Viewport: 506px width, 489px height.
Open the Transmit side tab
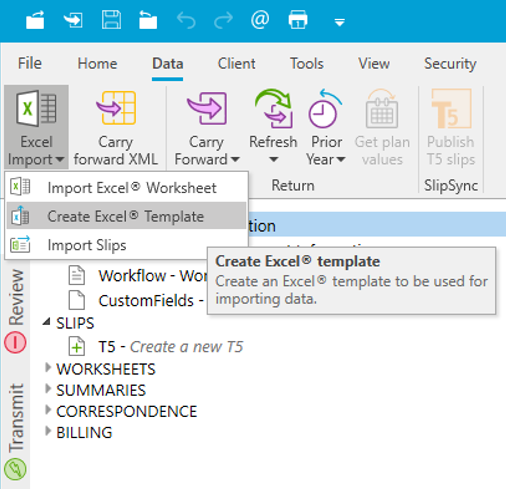click(16, 418)
